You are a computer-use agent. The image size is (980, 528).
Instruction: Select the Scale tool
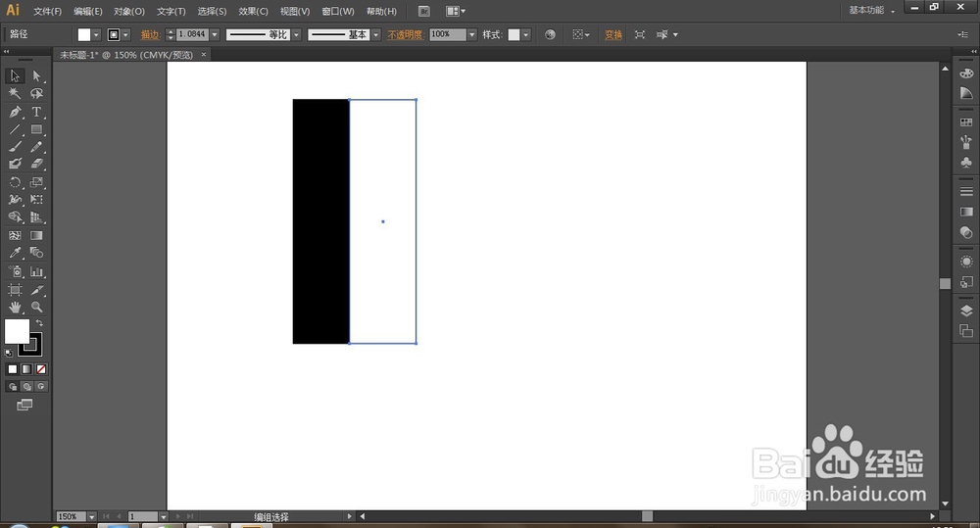tap(36, 182)
